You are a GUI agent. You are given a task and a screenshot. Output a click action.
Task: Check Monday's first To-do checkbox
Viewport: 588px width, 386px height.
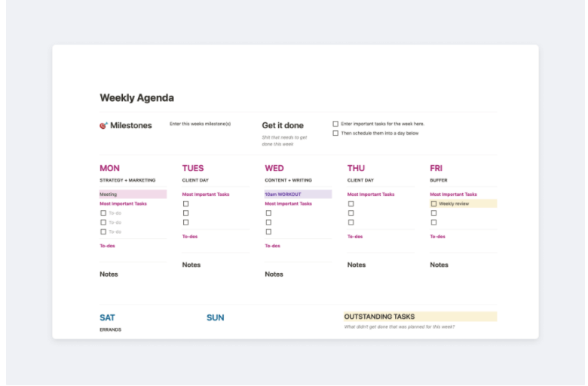pos(103,213)
